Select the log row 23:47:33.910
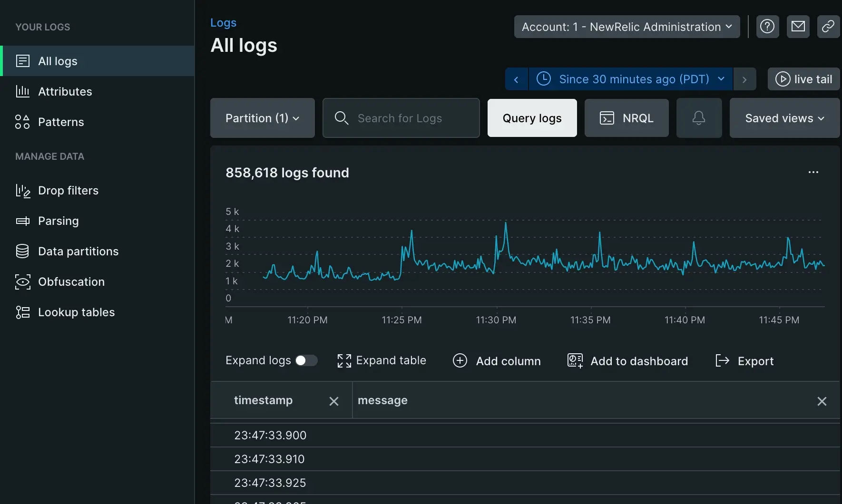The width and height of the screenshot is (842, 504). coord(525,459)
